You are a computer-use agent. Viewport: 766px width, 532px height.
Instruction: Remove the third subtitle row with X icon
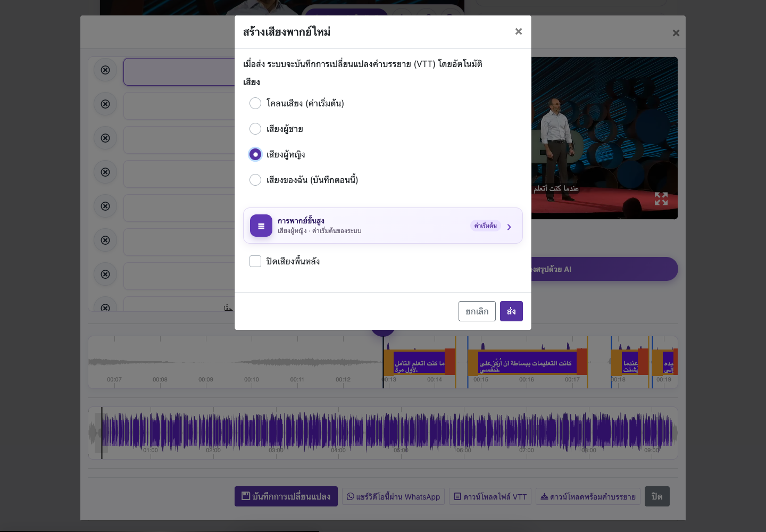105,138
